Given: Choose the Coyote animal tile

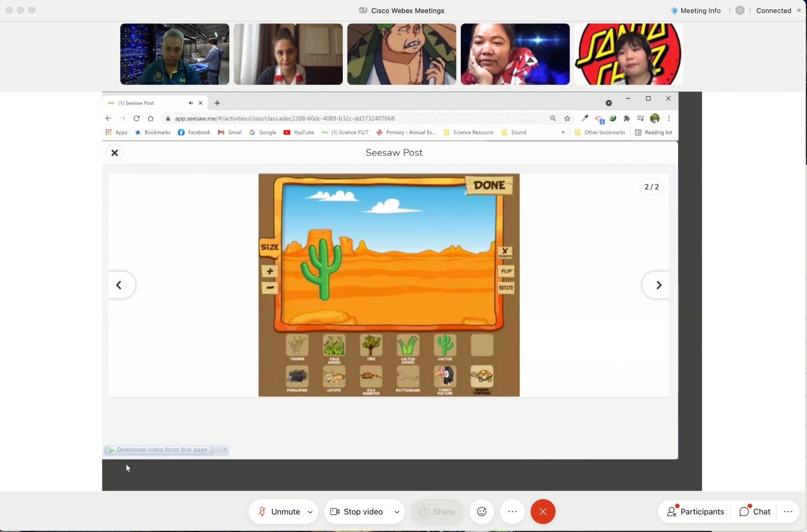Looking at the screenshot, I should click(x=334, y=376).
